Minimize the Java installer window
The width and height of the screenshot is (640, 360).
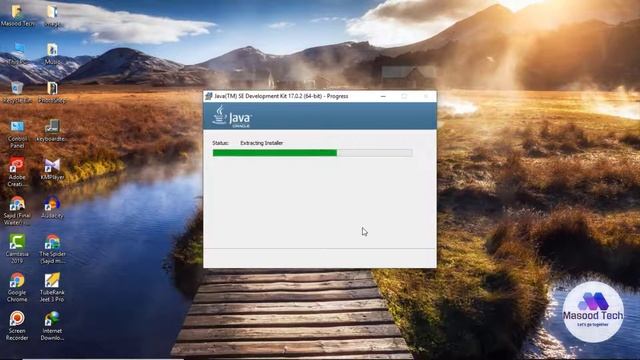383,96
